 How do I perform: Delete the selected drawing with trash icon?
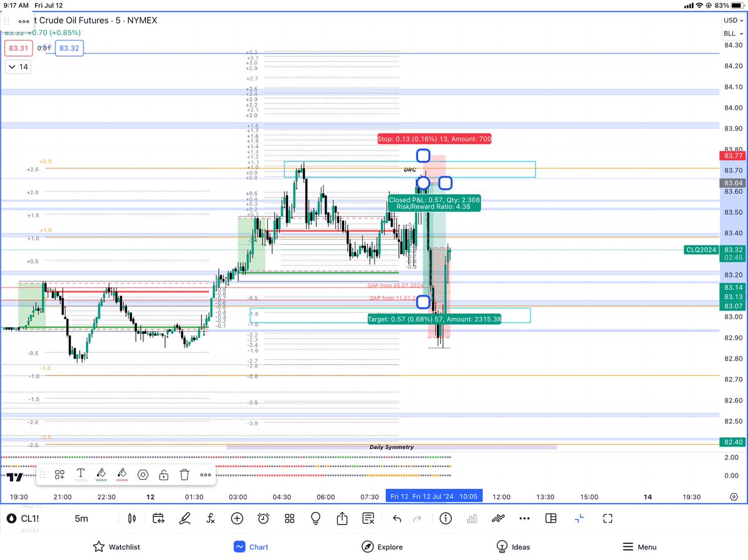click(x=185, y=475)
